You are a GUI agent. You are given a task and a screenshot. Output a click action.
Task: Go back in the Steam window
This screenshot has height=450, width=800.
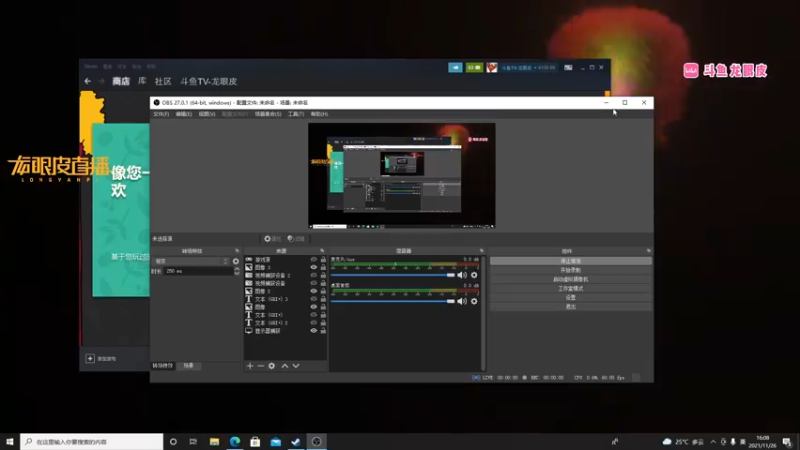[x=88, y=81]
